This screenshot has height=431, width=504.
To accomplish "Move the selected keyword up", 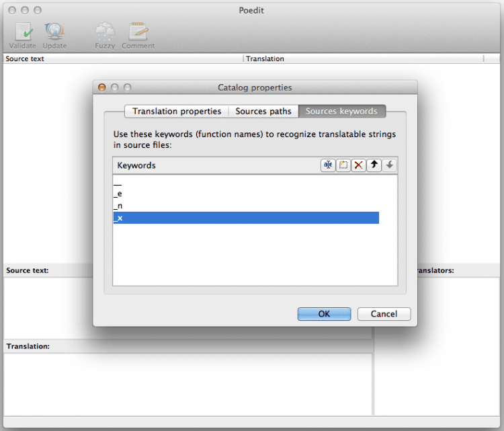I will [374, 165].
